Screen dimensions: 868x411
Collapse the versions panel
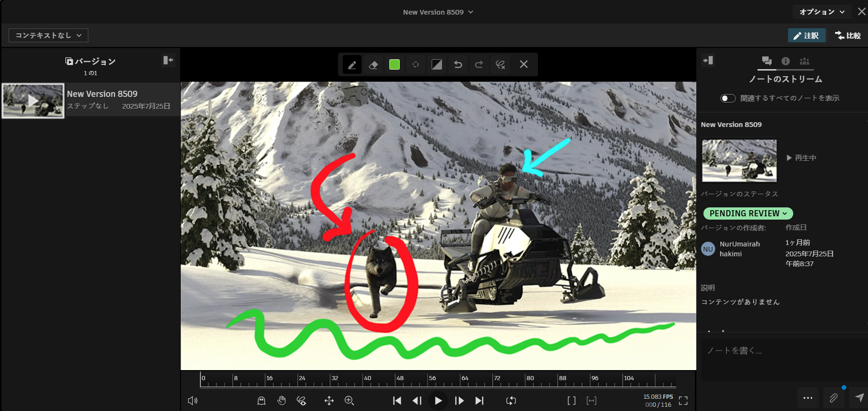[x=168, y=60]
